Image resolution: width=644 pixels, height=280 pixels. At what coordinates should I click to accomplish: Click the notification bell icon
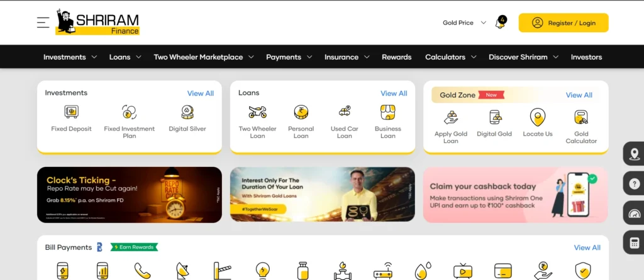501,23
